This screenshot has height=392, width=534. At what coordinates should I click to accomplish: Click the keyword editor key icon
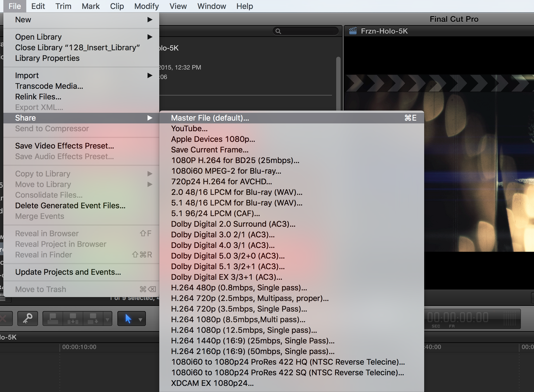point(28,319)
